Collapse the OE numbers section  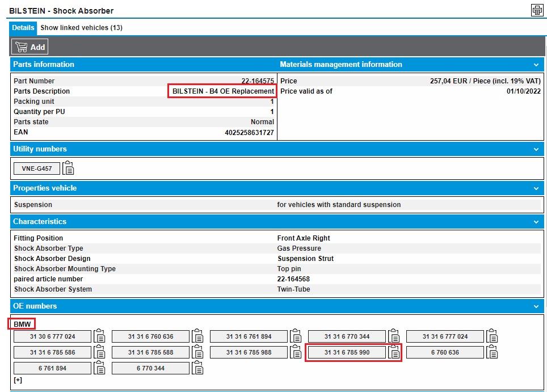536,306
